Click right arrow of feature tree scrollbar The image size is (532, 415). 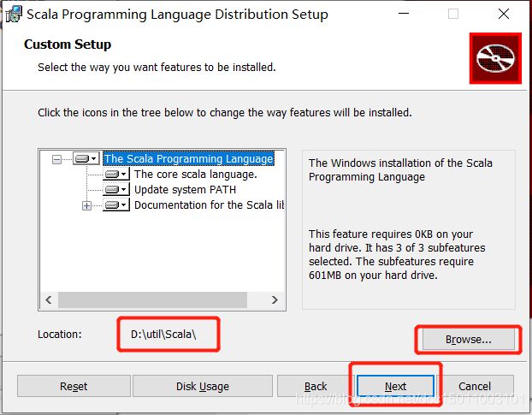click(275, 299)
